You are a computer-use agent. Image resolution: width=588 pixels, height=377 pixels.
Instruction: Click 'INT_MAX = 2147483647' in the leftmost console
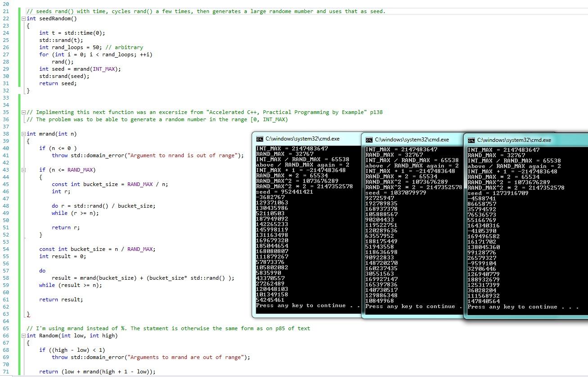coord(292,149)
